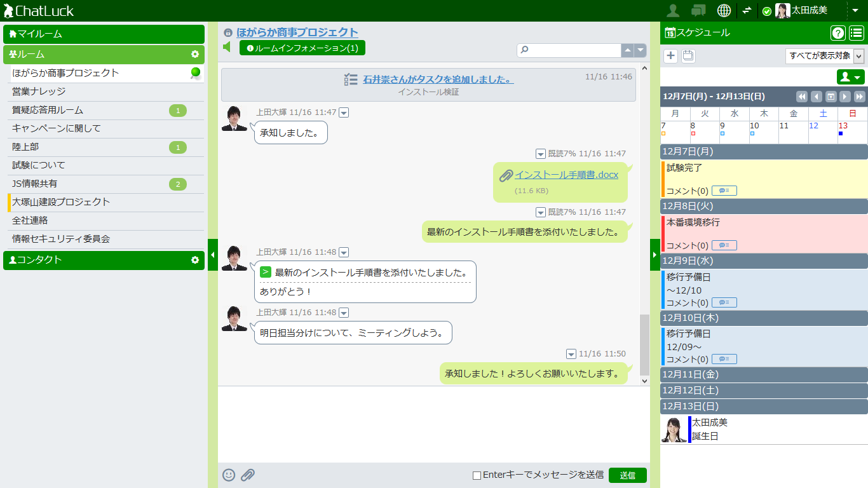Click message search field
Screen dimensions: 868x488
tap(569, 50)
